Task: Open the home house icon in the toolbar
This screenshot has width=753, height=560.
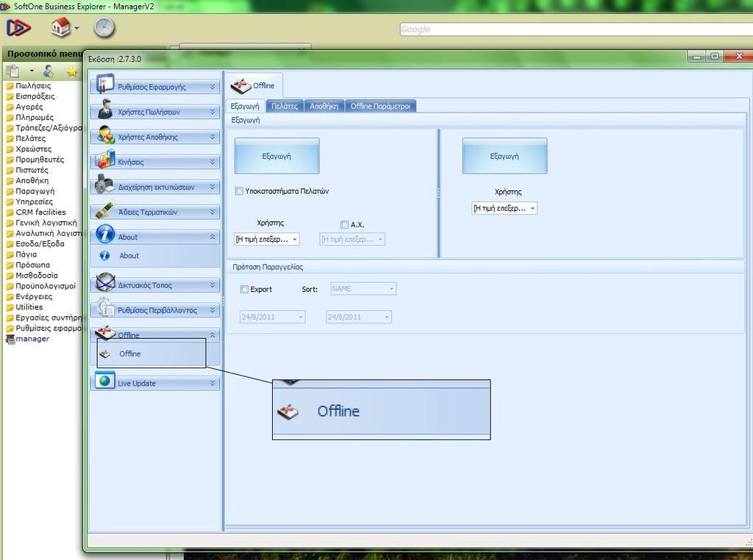Action: click(x=60, y=27)
